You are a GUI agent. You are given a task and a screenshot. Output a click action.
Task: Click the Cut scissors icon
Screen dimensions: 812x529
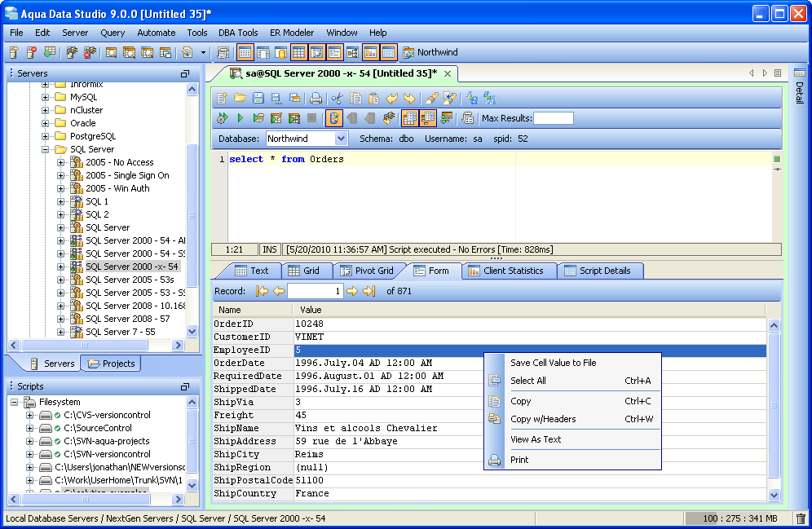[x=337, y=98]
